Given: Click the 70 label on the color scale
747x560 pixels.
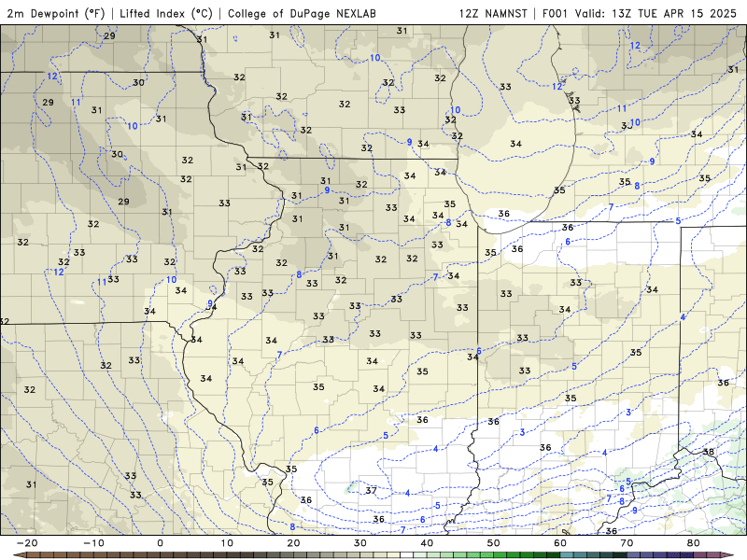Looking at the screenshot, I should click(627, 543).
